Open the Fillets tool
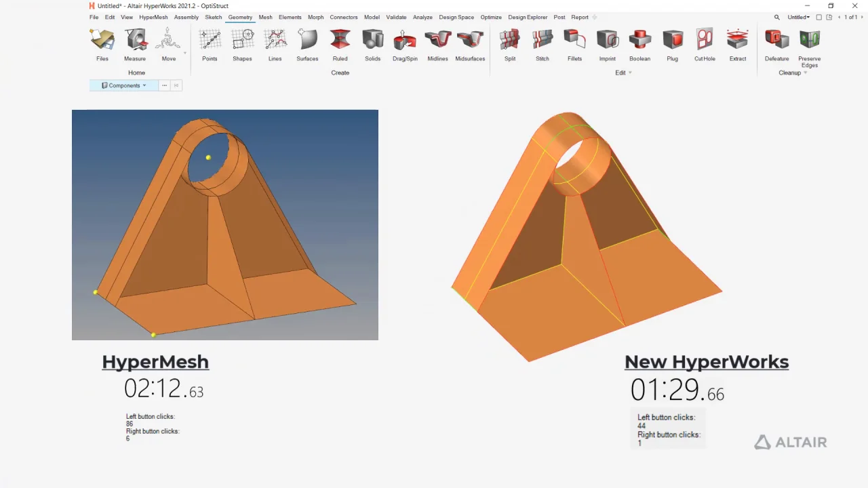868x488 pixels. (574, 45)
